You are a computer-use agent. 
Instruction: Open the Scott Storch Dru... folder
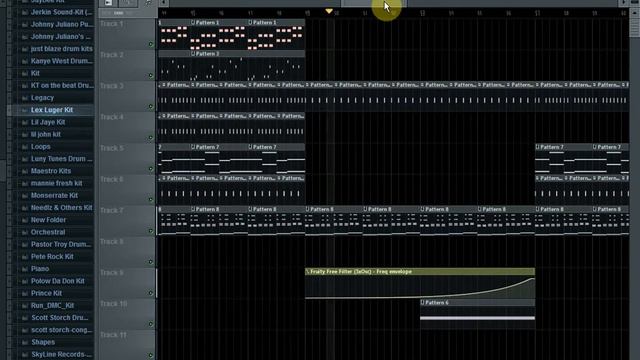pyautogui.click(x=60, y=318)
